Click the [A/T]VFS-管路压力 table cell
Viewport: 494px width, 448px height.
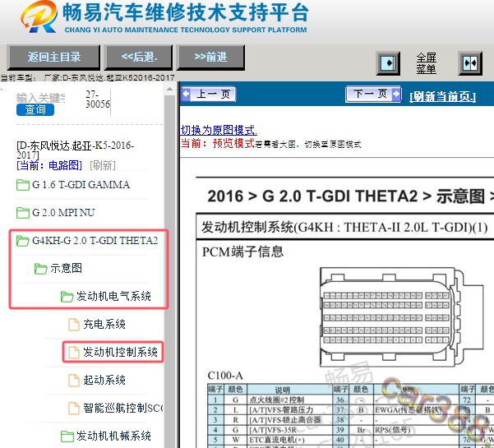click(290, 410)
